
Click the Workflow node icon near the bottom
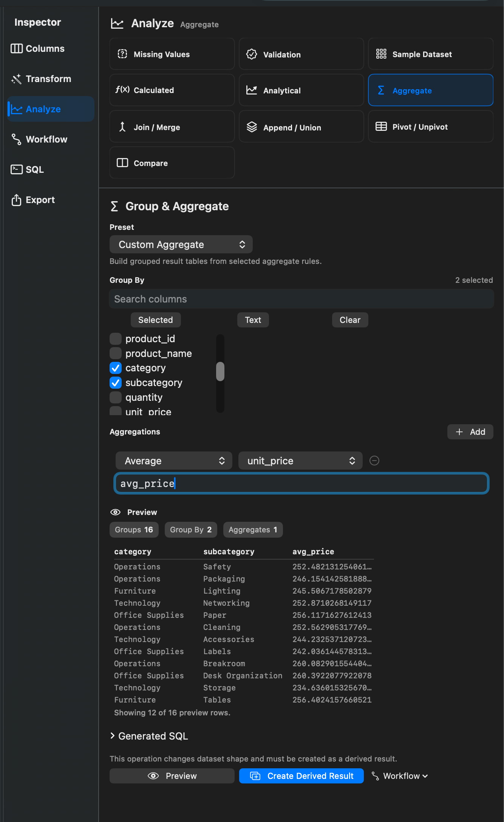[375, 776]
